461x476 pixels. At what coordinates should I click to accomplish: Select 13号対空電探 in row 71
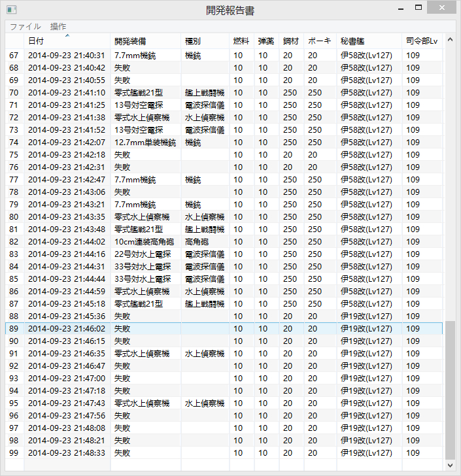[x=139, y=105]
